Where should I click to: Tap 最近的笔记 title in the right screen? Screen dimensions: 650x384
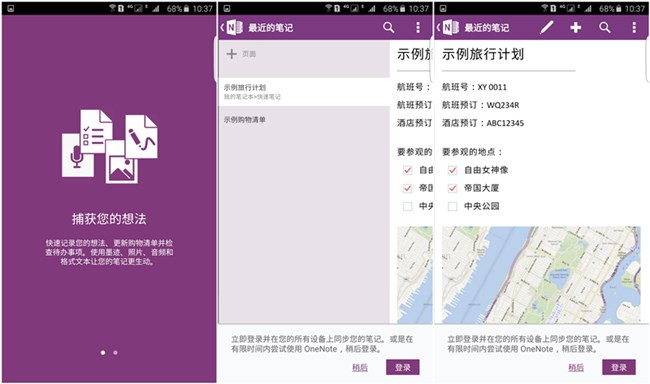487,28
